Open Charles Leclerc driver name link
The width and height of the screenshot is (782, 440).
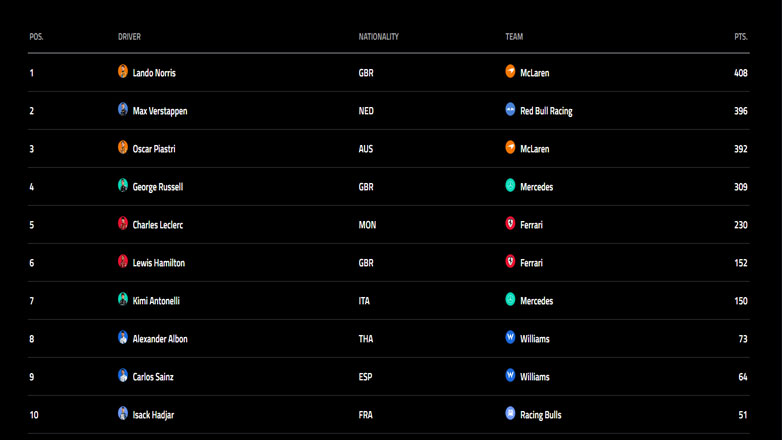tap(158, 225)
